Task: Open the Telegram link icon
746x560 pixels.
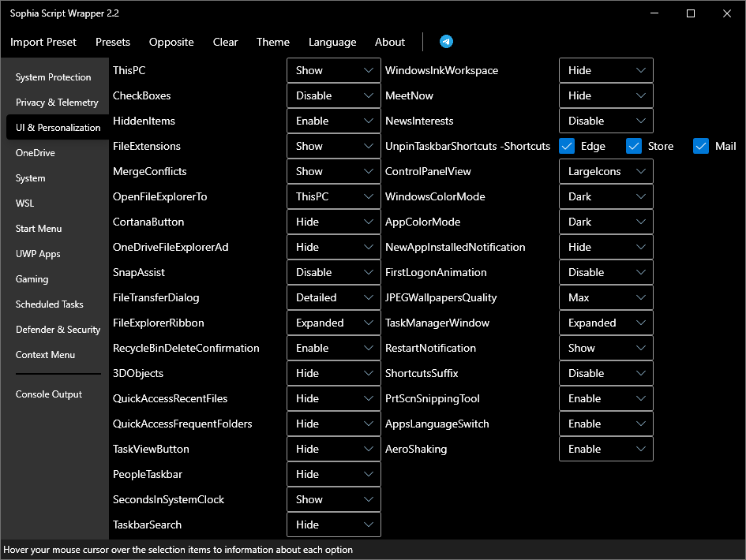Action: [446, 42]
